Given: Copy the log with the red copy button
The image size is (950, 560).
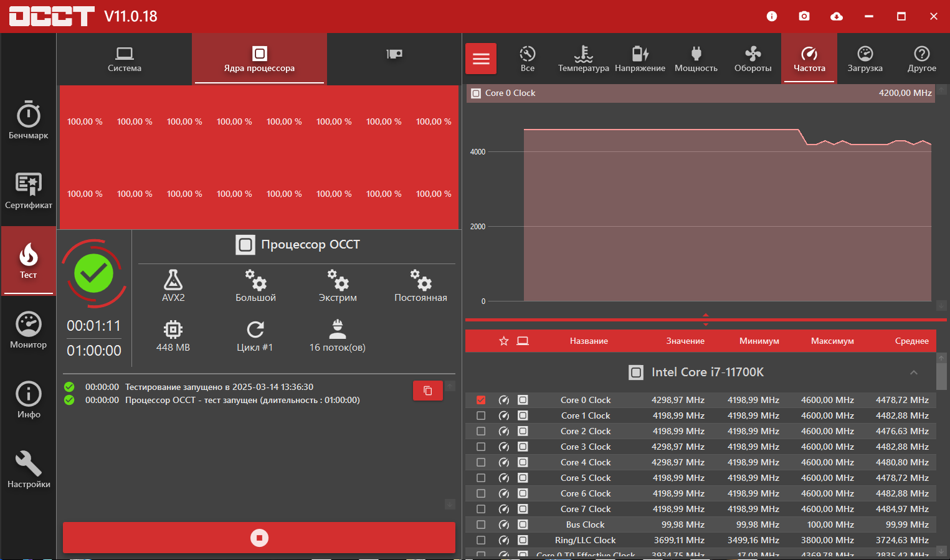Looking at the screenshot, I should tap(428, 391).
